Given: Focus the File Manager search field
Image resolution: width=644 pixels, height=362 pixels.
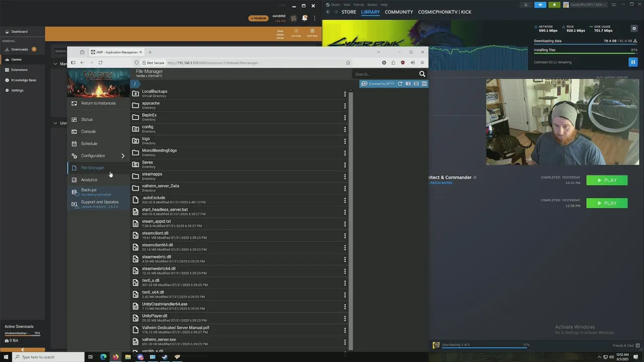Looking at the screenshot, I should point(385,74).
